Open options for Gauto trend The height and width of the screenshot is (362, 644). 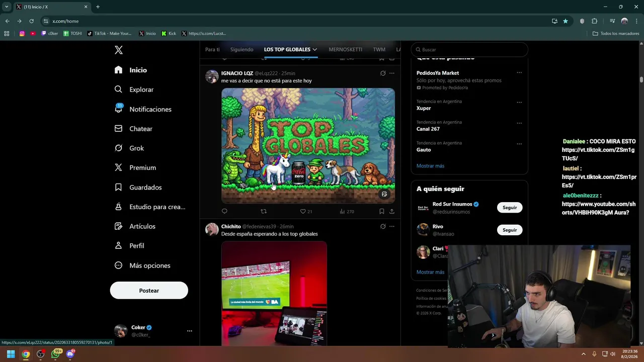tap(519, 144)
